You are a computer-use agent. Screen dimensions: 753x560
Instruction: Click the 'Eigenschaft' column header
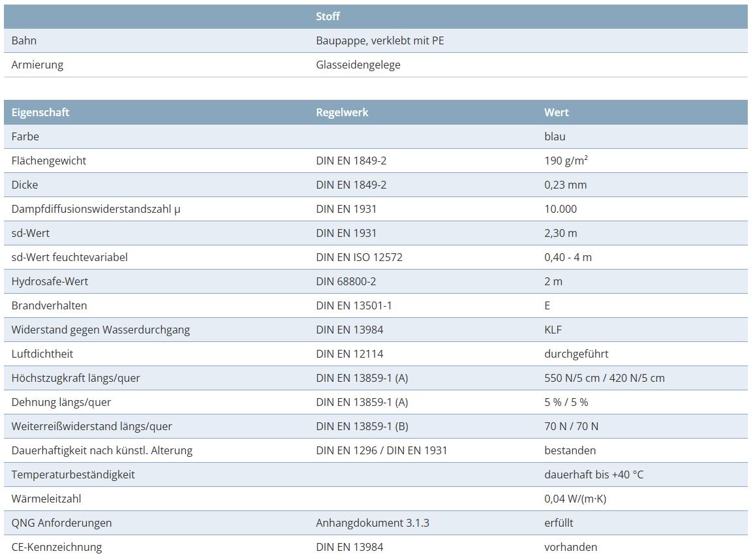(x=40, y=112)
